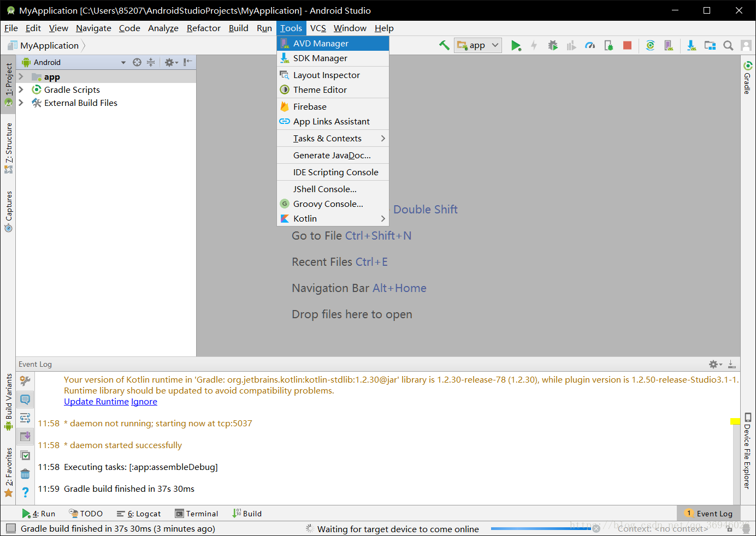Click Scroll from Source target icon
Screen dimensions: 756x536
coord(137,62)
